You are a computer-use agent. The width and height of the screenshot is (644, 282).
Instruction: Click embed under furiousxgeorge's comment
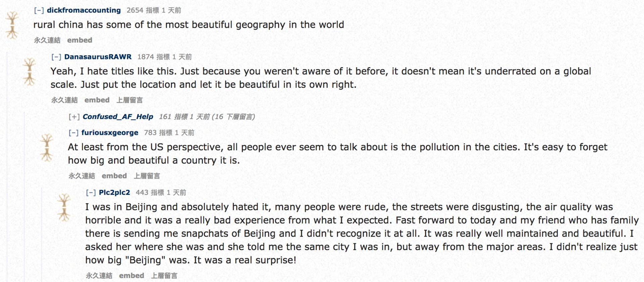[x=114, y=176]
